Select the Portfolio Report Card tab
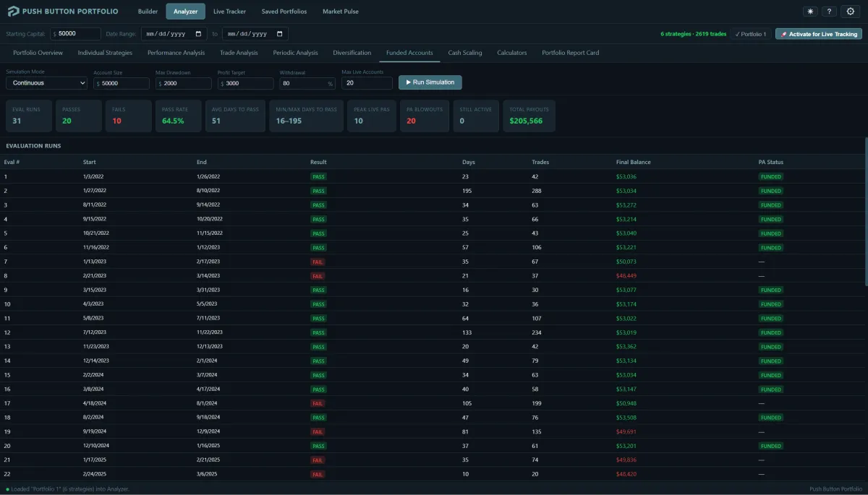This screenshot has height=495, width=868. (x=570, y=53)
